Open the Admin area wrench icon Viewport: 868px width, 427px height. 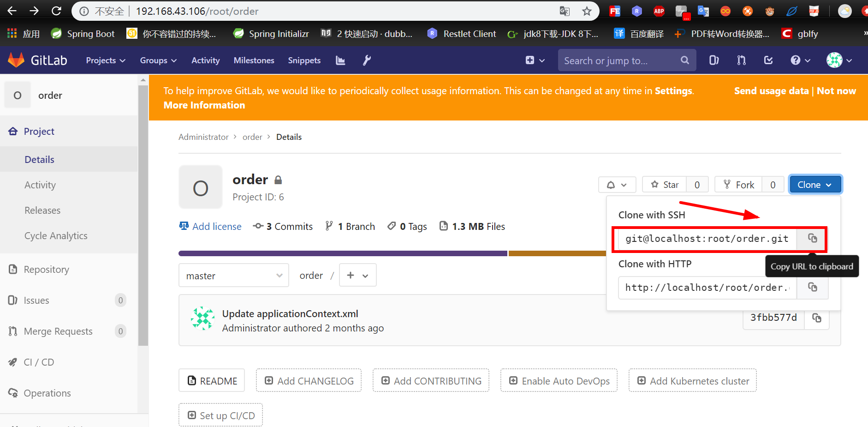tap(367, 60)
